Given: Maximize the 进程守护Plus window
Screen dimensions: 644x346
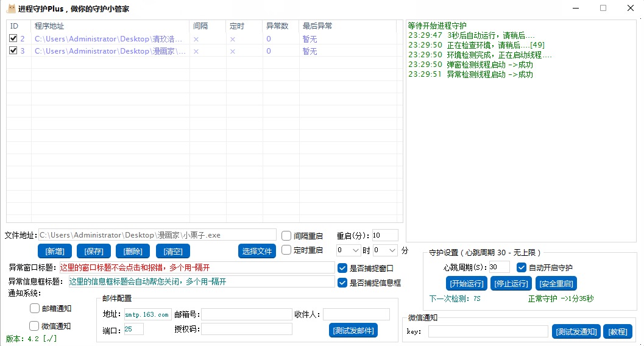Looking at the screenshot, I should 603,8.
